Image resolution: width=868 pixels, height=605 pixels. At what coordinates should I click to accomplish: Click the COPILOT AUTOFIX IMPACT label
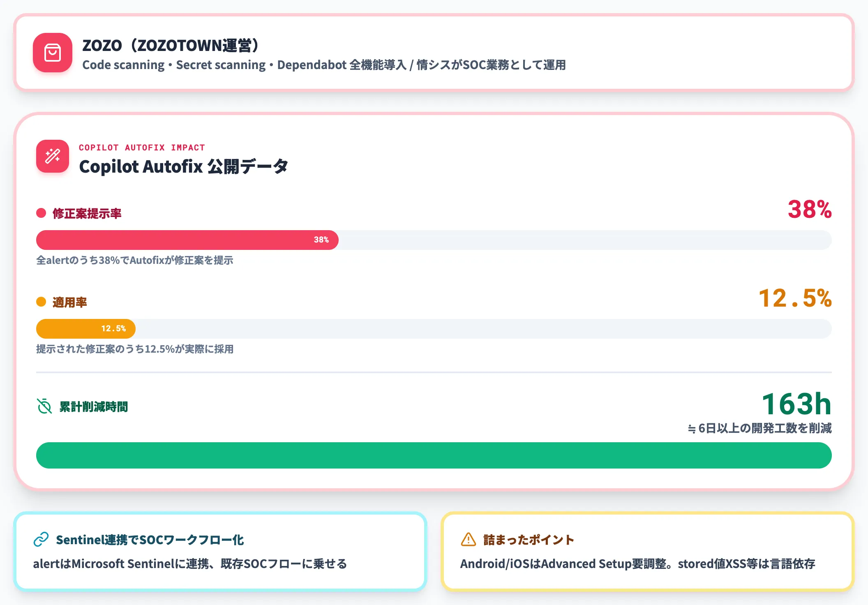[x=142, y=148]
